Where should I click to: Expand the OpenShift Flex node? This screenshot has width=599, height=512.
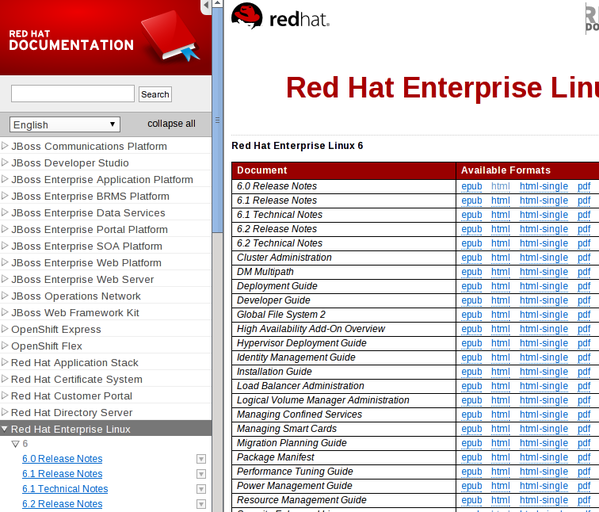point(5,345)
